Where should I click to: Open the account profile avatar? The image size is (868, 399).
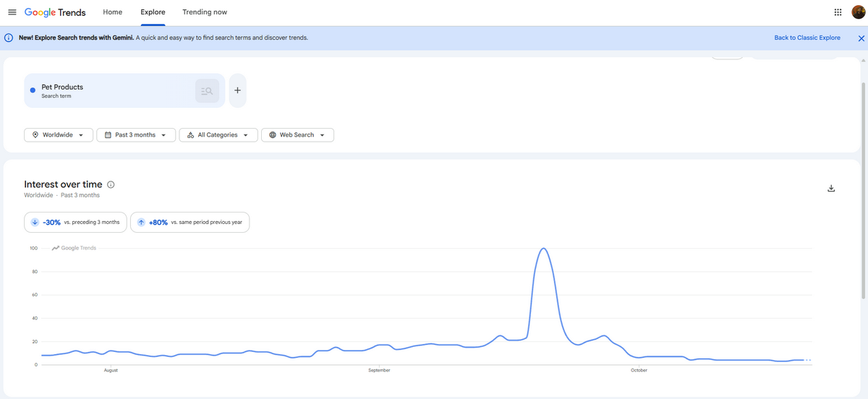tap(859, 12)
